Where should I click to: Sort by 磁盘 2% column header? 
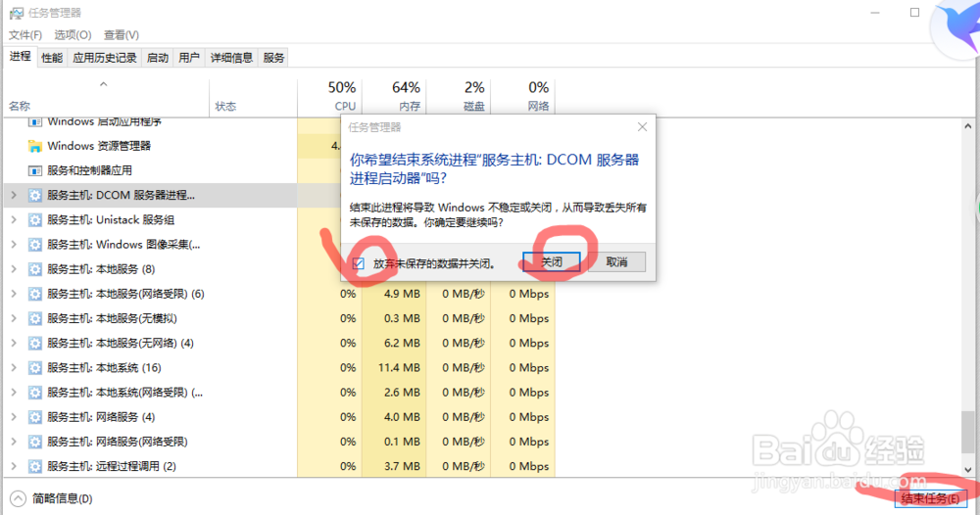coord(459,96)
